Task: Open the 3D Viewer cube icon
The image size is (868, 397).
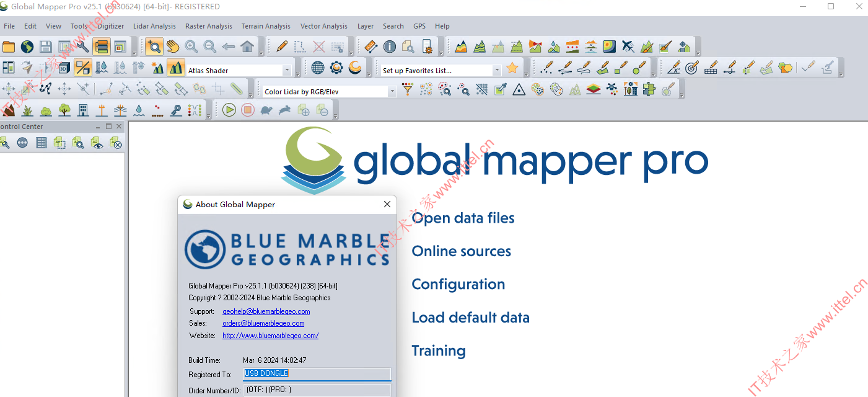Action: click(x=64, y=68)
